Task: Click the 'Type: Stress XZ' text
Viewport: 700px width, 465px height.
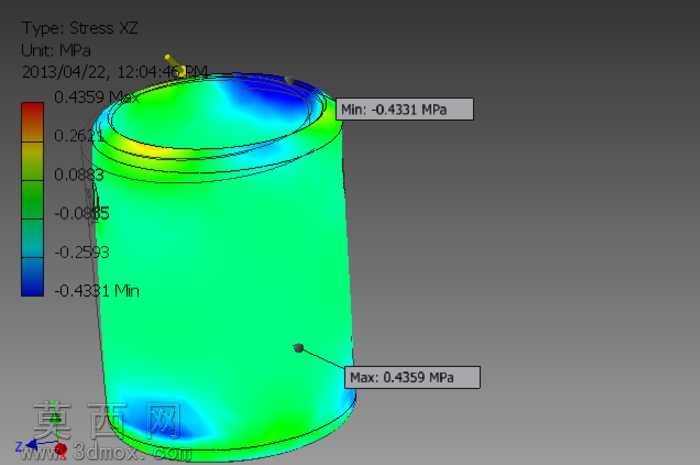Action: 80,28
